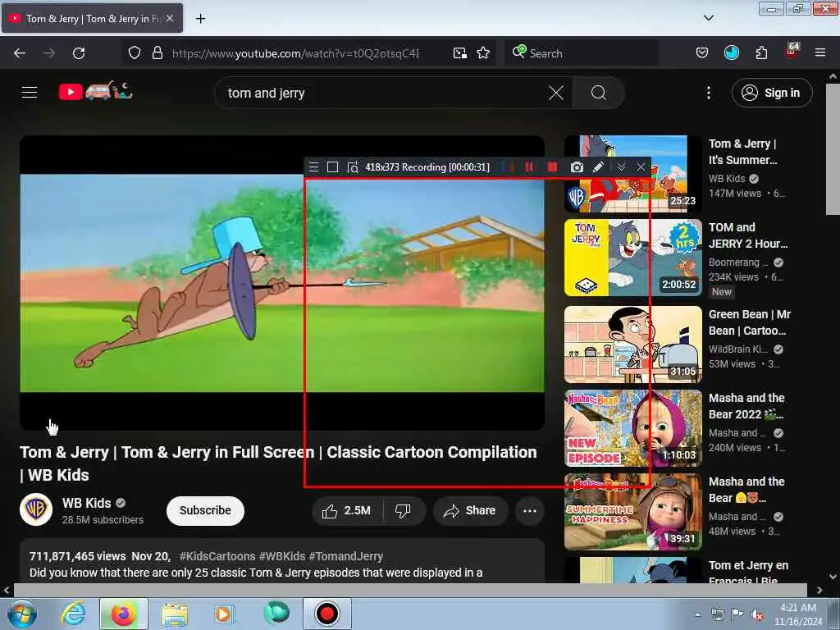Collapse the recorder toolbar with the double chevron

(x=621, y=167)
